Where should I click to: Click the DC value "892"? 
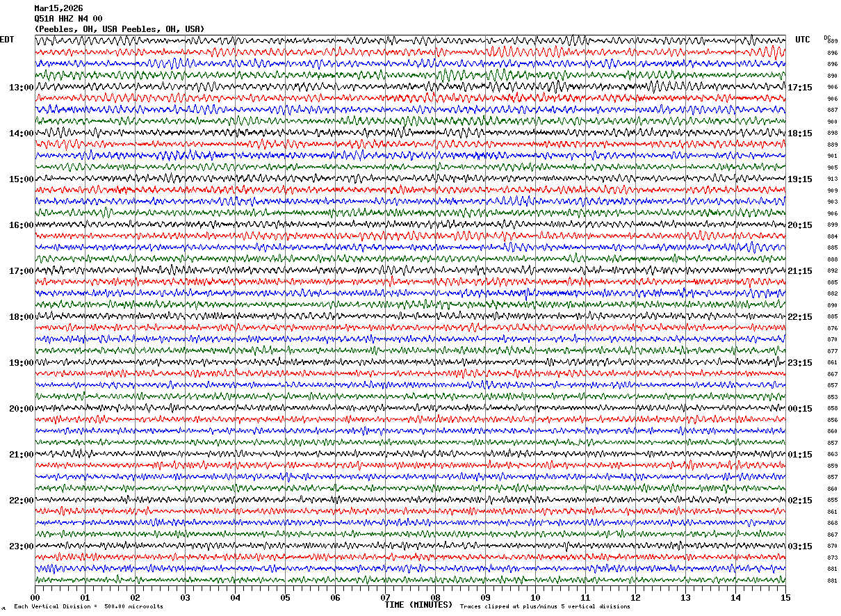832,271
